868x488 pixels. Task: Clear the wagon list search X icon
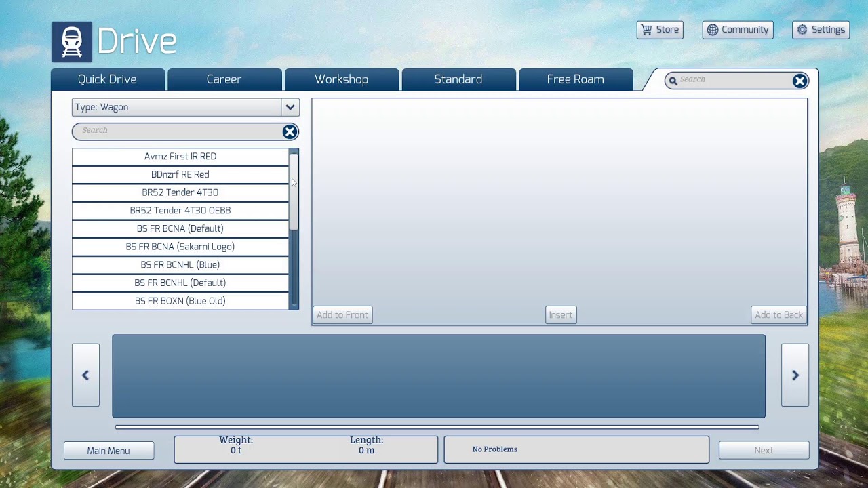point(290,131)
